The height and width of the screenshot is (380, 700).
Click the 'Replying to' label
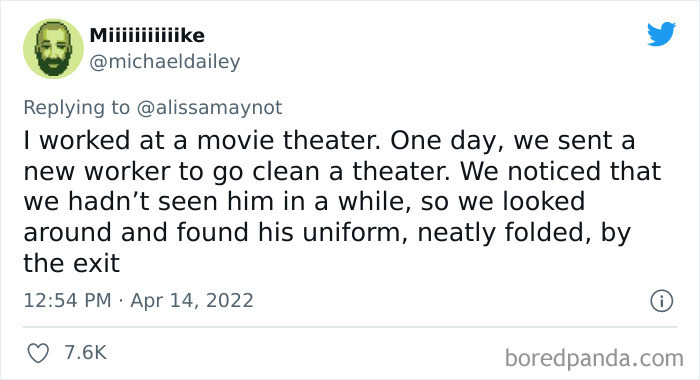click(76, 108)
